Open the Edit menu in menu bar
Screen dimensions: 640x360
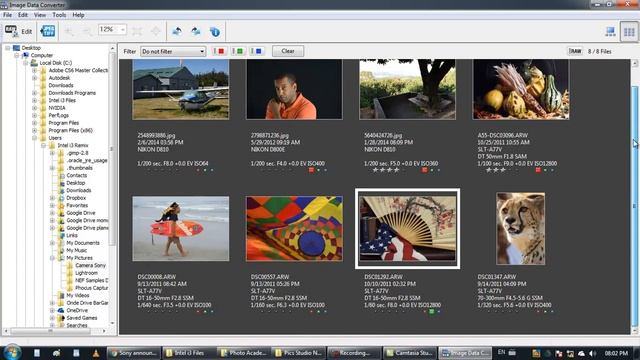pos(23,15)
